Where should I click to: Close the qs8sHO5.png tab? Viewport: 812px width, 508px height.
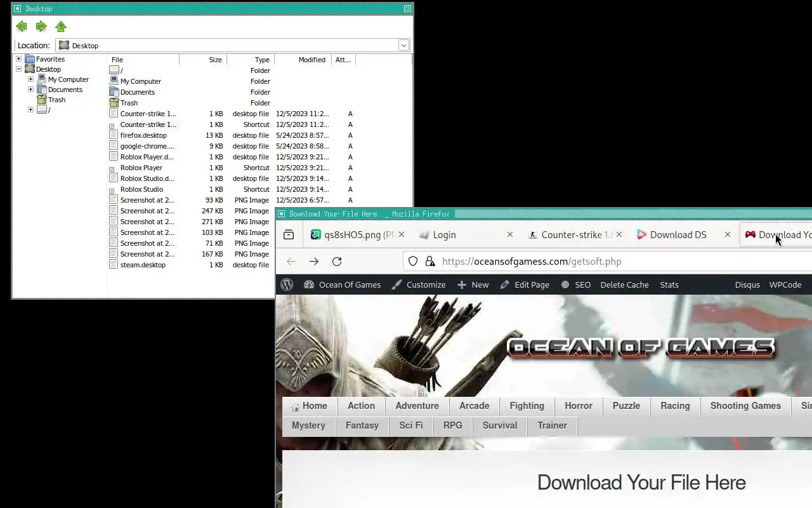(401, 234)
